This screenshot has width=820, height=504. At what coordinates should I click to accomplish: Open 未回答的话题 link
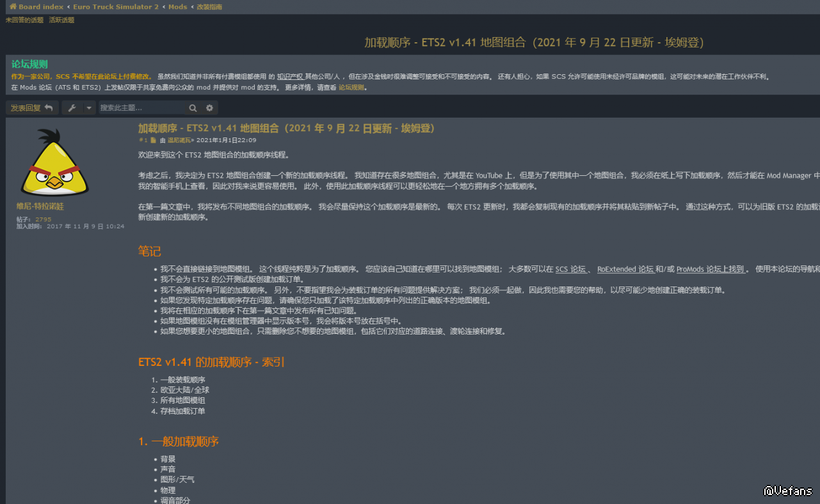point(25,20)
